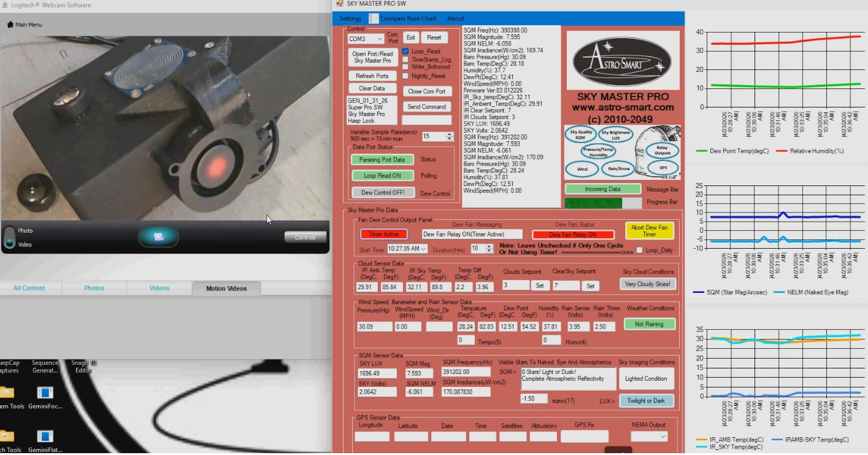Click the Wind oval icon
The height and width of the screenshot is (455, 868).
coord(581,168)
